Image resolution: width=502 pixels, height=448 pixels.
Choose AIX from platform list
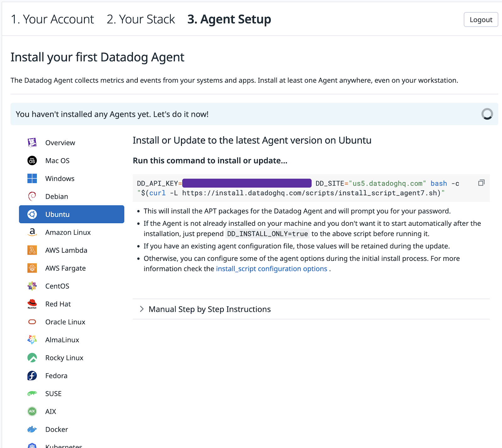[x=72, y=411]
